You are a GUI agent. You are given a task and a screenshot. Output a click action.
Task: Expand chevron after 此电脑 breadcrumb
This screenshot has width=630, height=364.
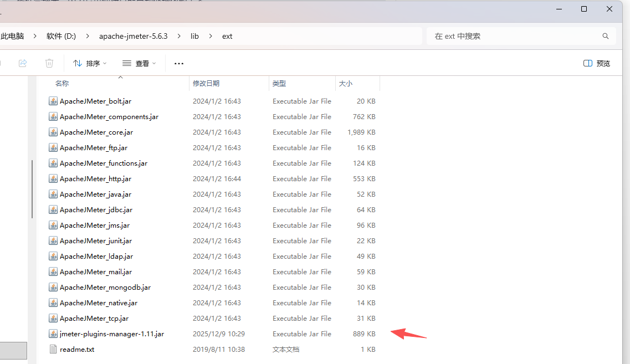35,36
